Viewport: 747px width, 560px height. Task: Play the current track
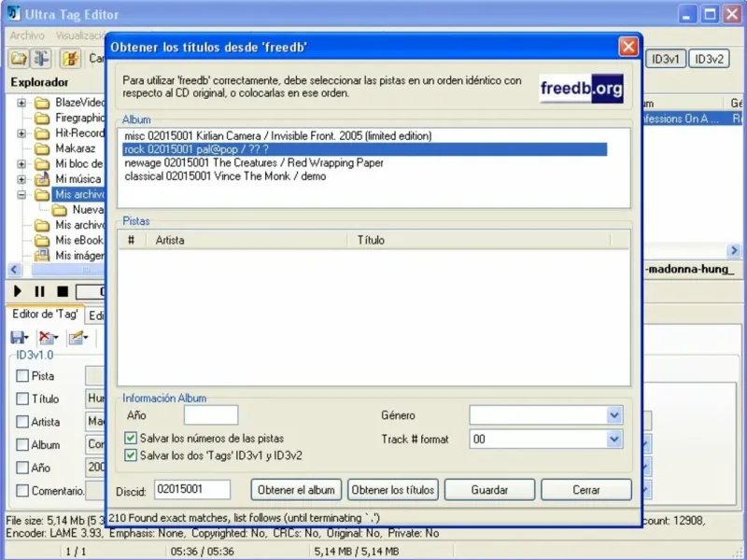18,291
